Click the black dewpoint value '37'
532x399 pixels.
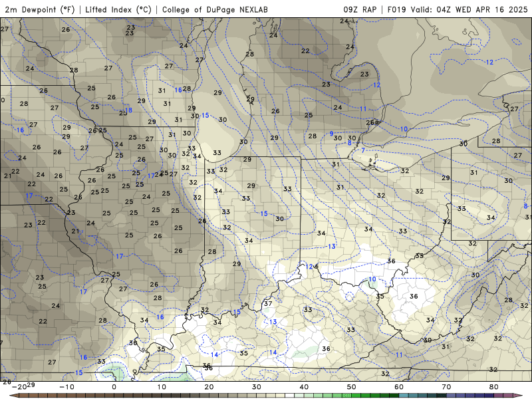pos(268,303)
